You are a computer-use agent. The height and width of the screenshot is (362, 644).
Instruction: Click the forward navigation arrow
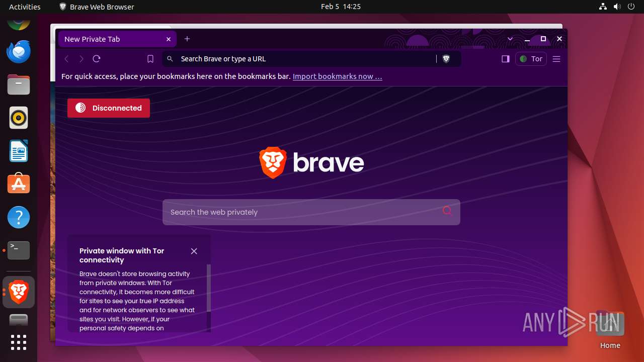[x=82, y=59]
